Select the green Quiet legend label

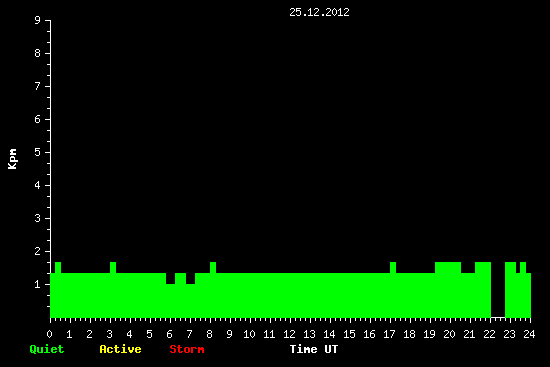pos(47,349)
